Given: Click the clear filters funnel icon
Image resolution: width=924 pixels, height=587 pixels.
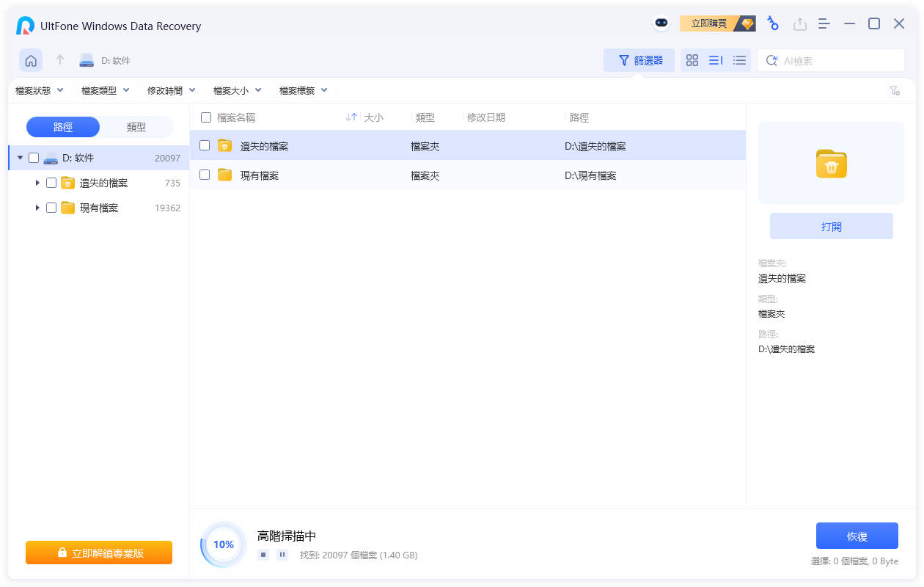Looking at the screenshot, I should tap(894, 90).
